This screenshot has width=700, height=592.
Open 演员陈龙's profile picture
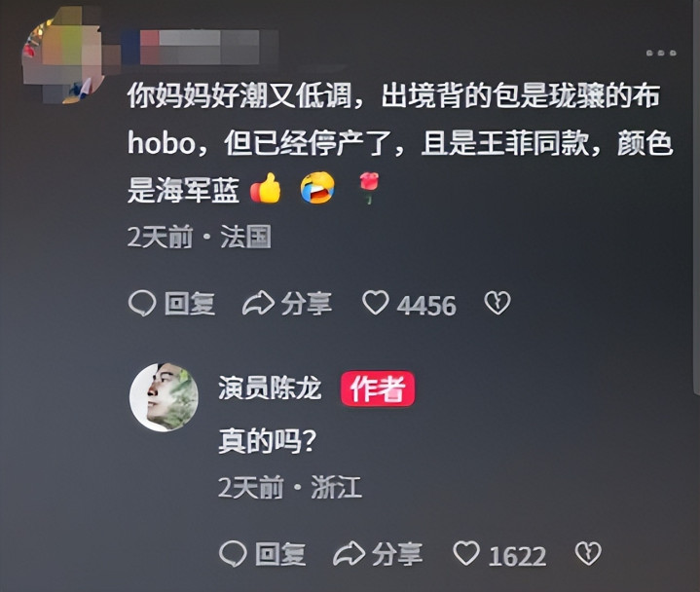coord(164,397)
